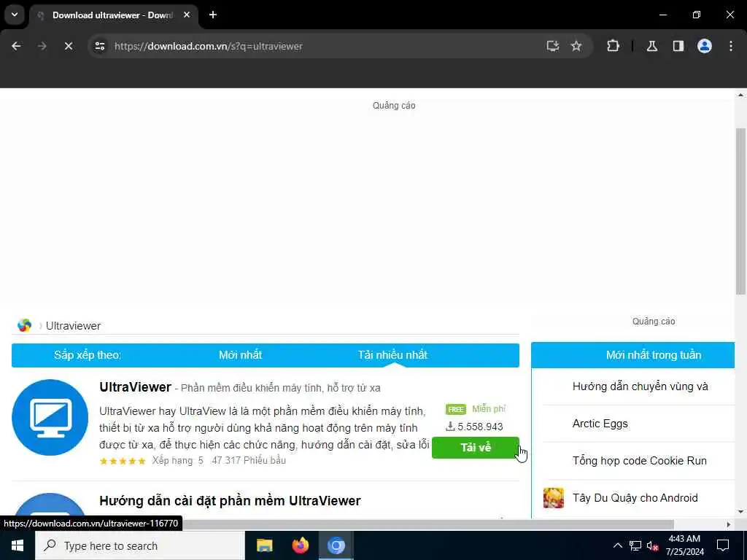Bookmark this page with the star icon

click(x=576, y=46)
